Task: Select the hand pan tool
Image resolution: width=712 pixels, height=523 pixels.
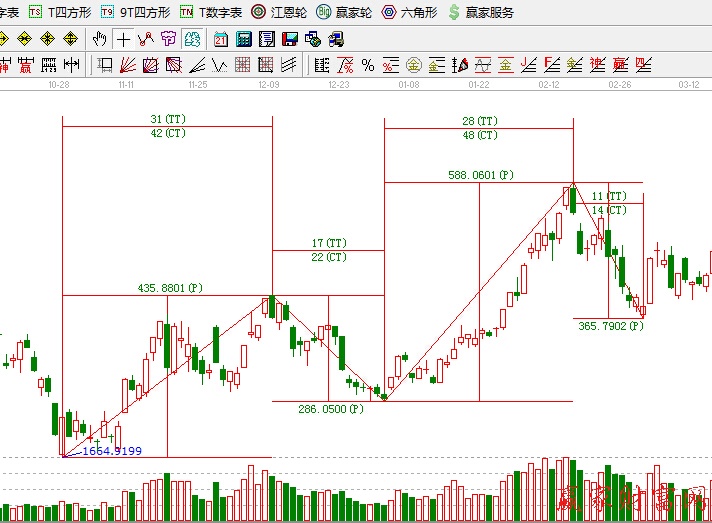Action: 99,39
